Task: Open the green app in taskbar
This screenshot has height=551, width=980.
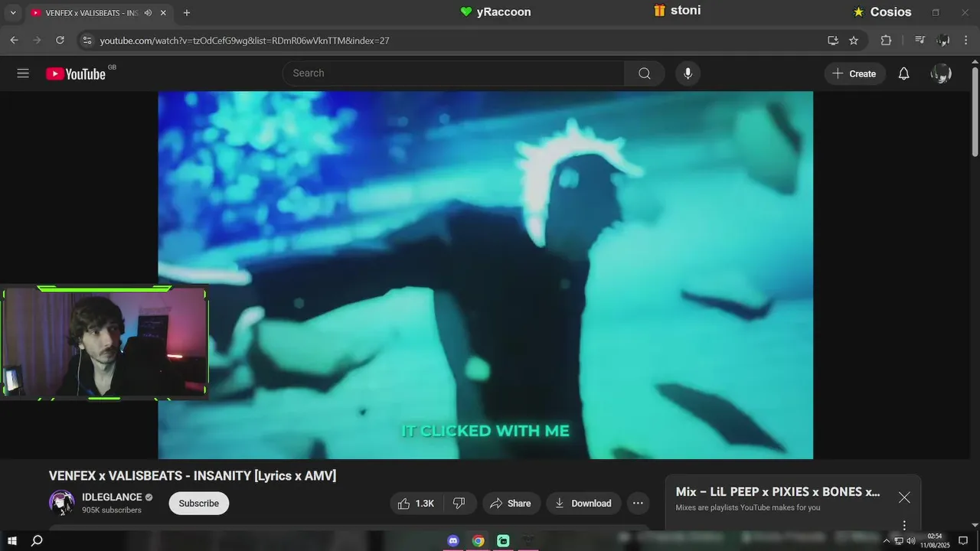Action: coord(503,540)
